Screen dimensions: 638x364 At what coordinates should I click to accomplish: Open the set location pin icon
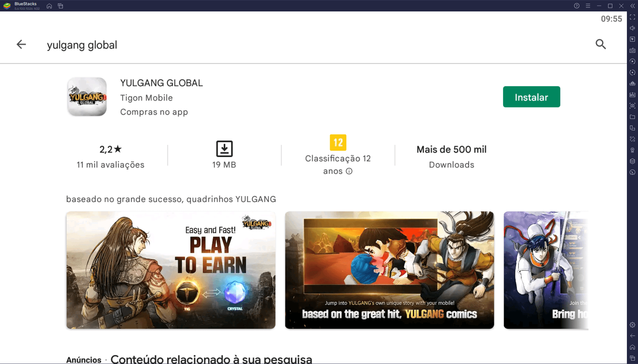[632, 150]
